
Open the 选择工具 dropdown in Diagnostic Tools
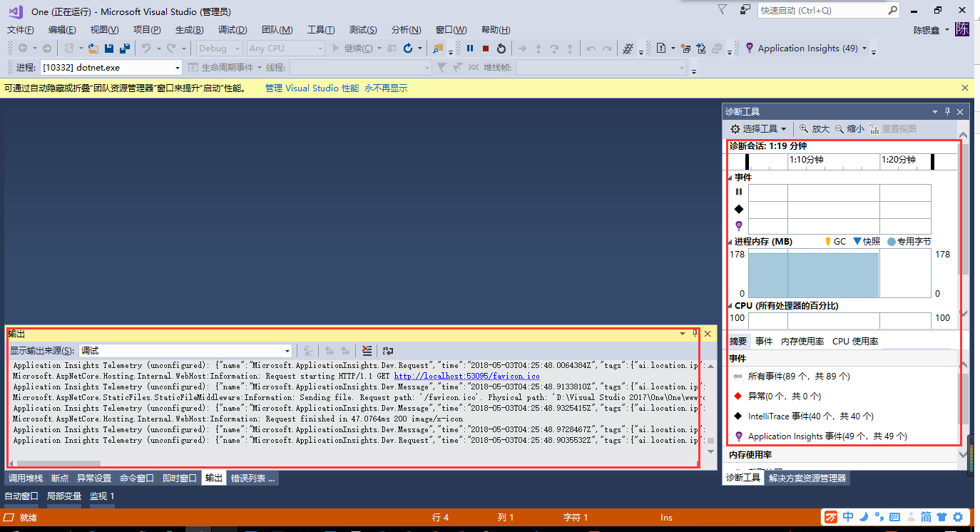tap(759, 129)
